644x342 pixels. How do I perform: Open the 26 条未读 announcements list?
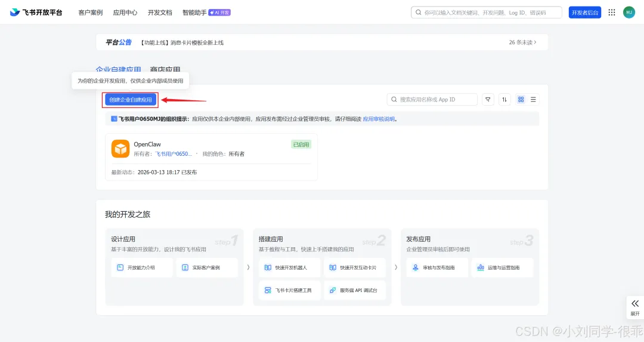click(x=522, y=42)
